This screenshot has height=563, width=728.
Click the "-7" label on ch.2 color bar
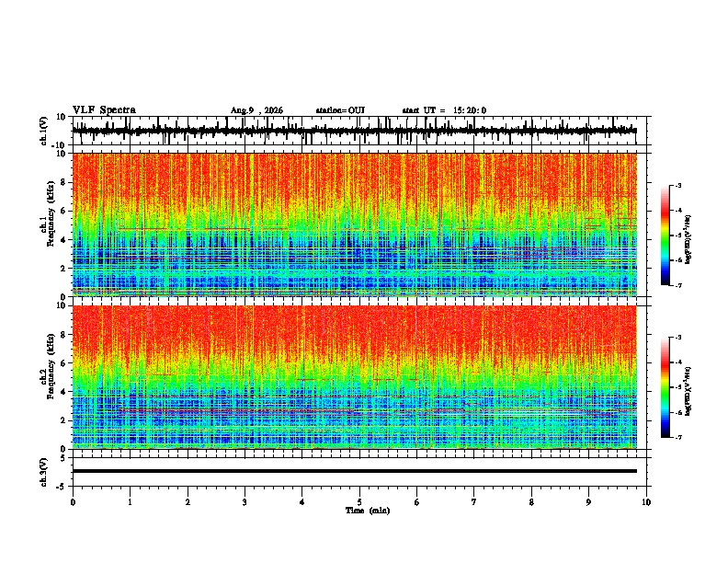[678, 438]
